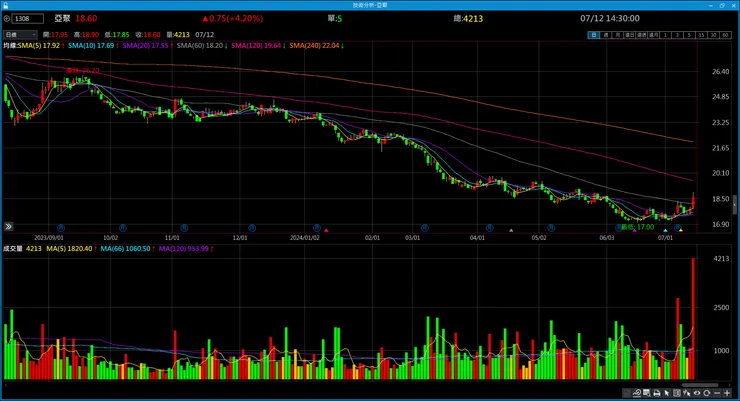Image resolution: width=740 pixels, height=401 pixels.
Task: Click the 亞聚 stock name label
Action: (62, 18)
